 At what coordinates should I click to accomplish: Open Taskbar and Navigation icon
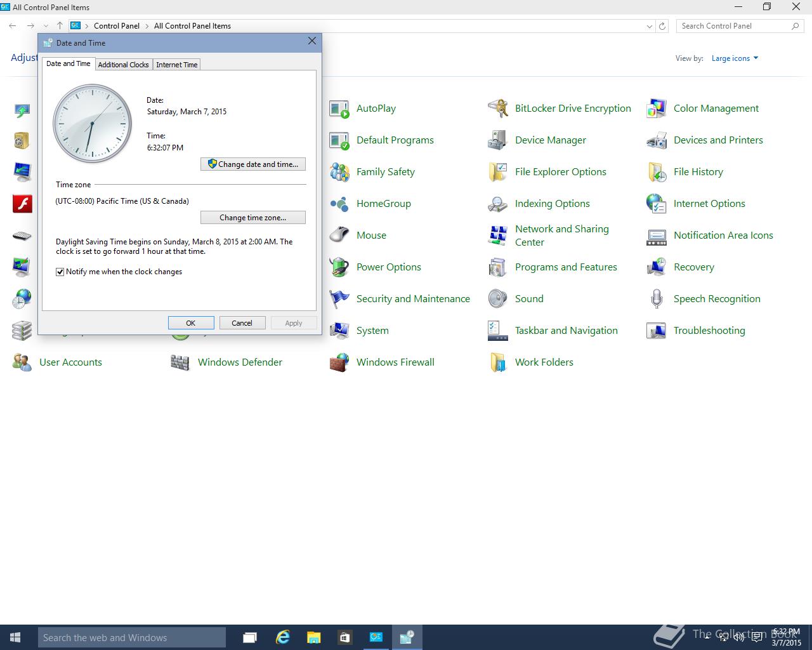498,331
